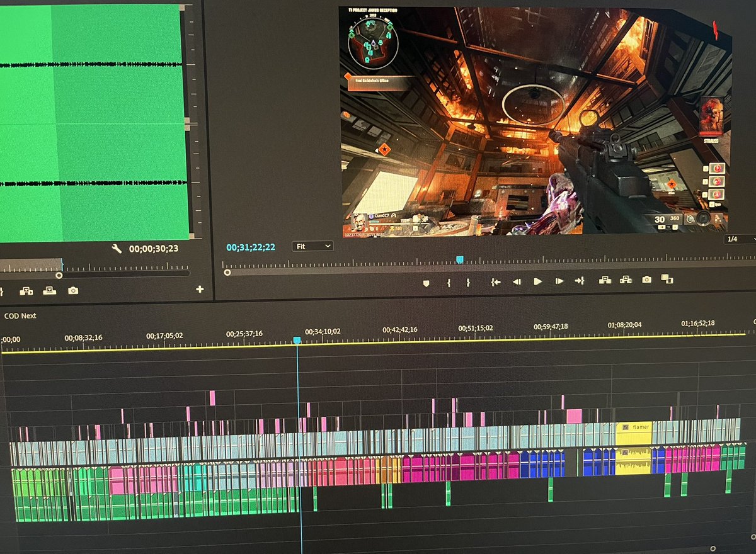Click the Program monitor zoom scrollbar left handle
Image resolution: width=756 pixels, height=554 pixels.
pos(227,272)
